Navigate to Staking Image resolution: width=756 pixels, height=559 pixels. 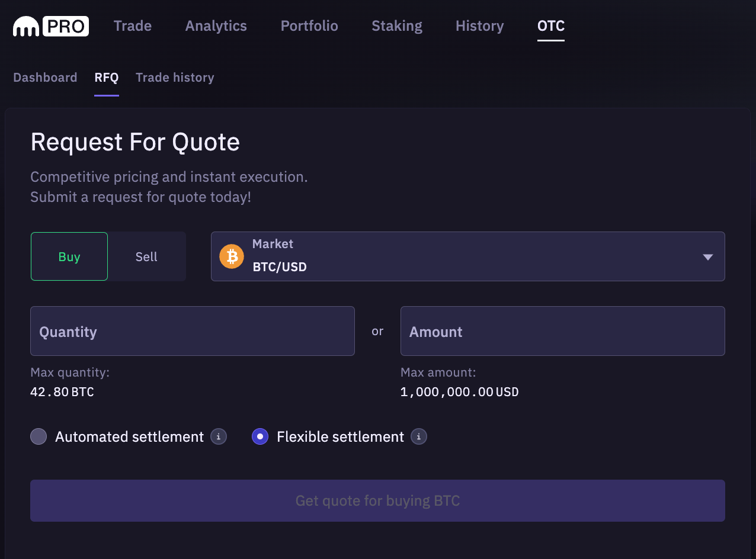(397, 26)
